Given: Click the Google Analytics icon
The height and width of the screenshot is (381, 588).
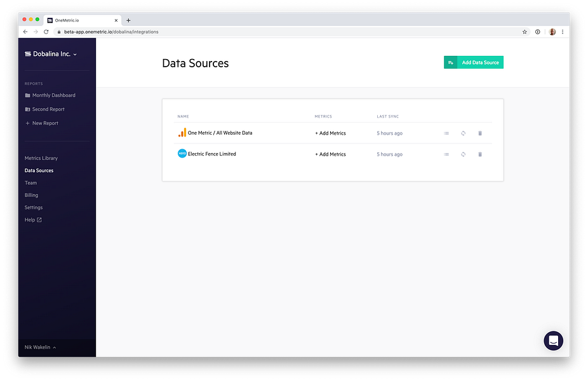Looking at the screenshot, I should 182,133.
